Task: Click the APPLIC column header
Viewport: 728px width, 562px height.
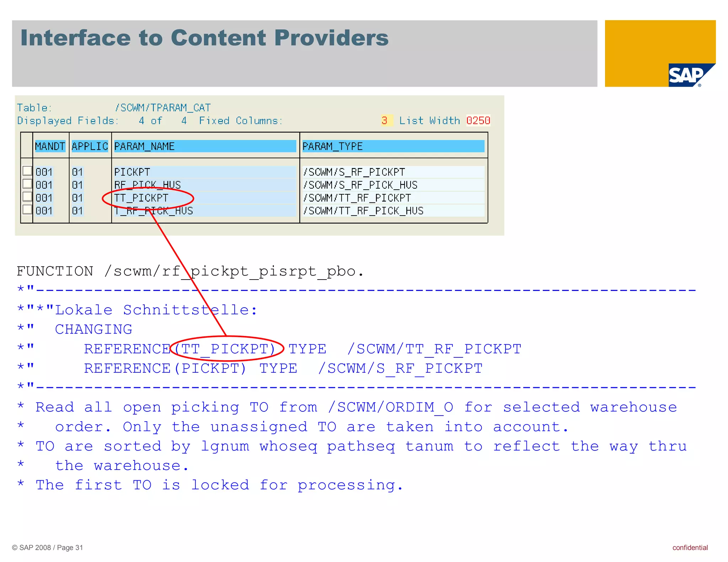Action: pyautogui.click(x=90, y=146)
